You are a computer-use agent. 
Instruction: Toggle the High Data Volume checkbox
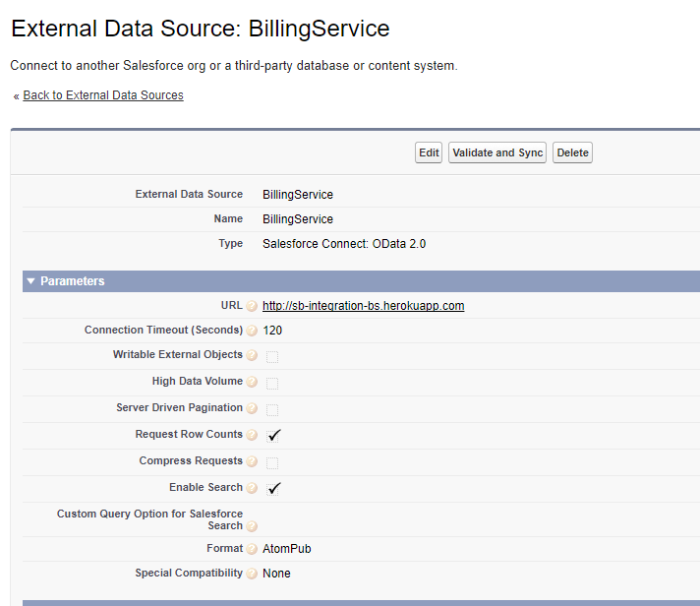[272, 383]
